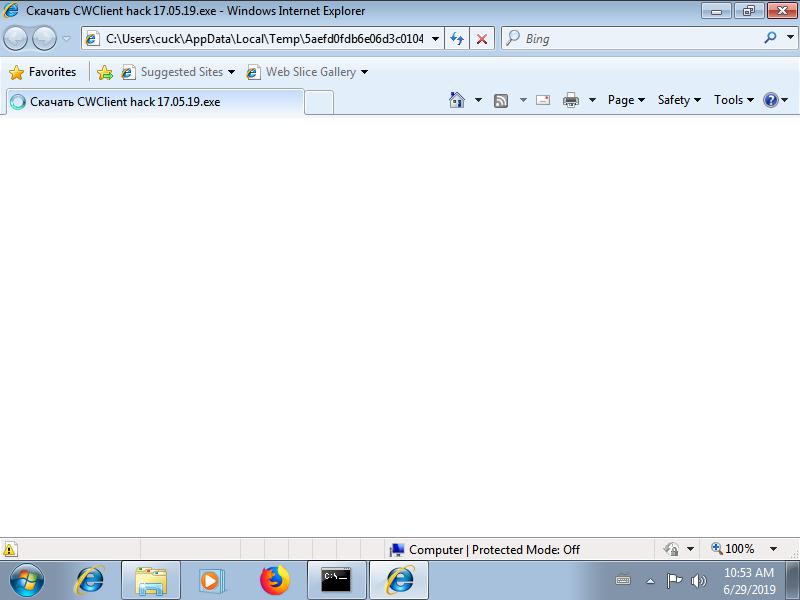Click Computer Protected Mode status text
Viewport: 800px width, 600px height.
[x=494, y=549]
